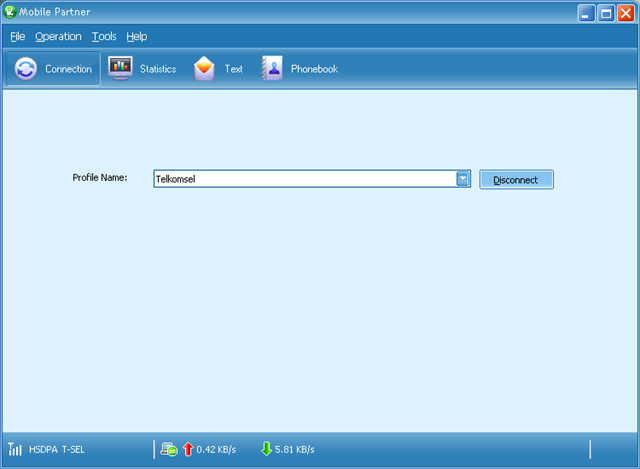Open the Text envelope icon
This screenshot has width=640, height=469.
pyautogui.click(x=204, y=68)
